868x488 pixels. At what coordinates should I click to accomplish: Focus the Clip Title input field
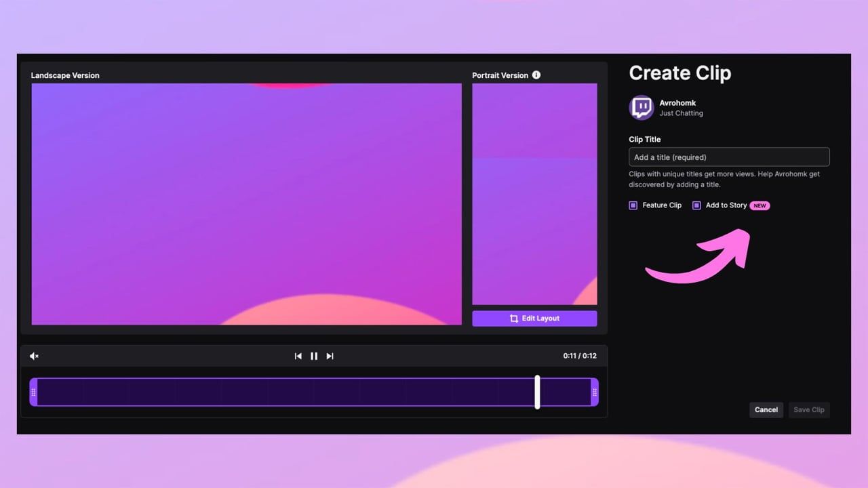(x=729, y=157)
